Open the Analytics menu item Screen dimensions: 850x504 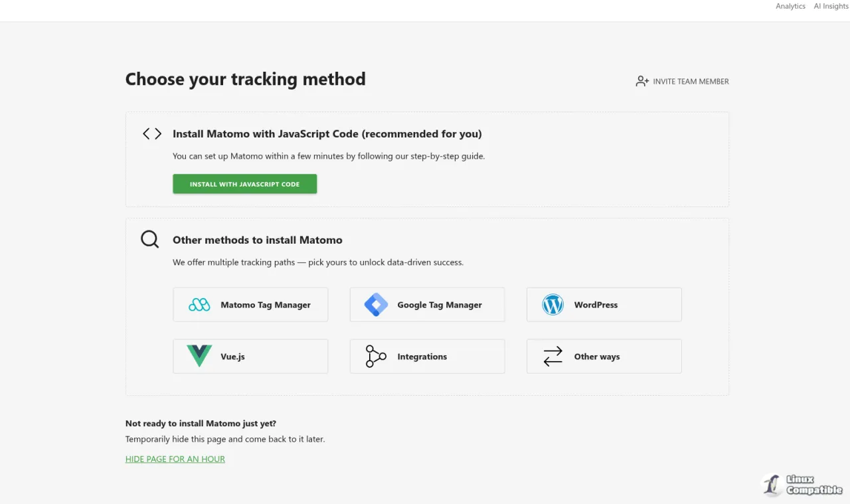tap(790, 6)
